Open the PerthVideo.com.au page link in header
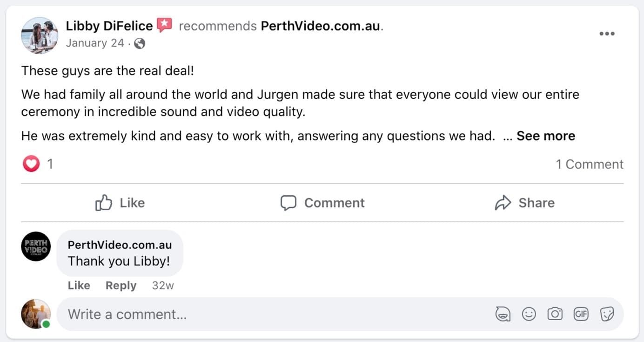The height and width of the screenshot is (342, 644). pos(321,26)
